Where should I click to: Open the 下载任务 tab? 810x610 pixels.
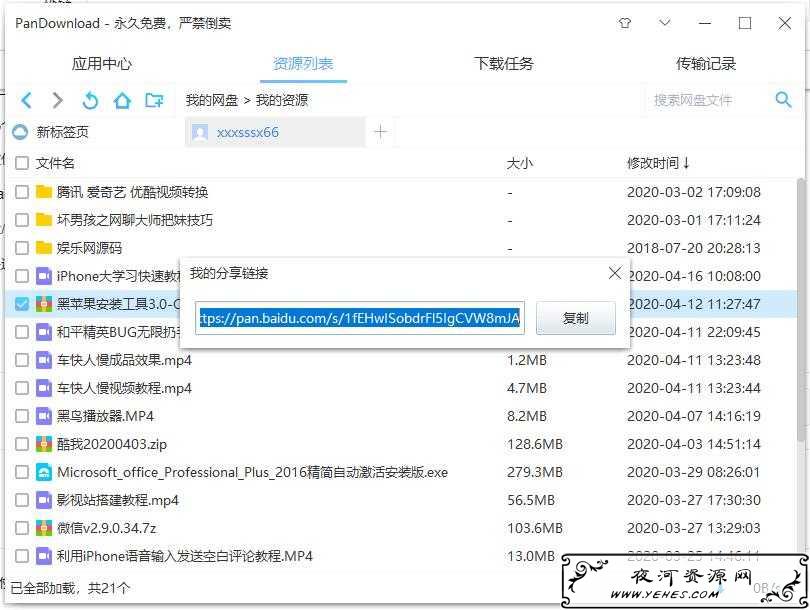(x=504, y=64)
